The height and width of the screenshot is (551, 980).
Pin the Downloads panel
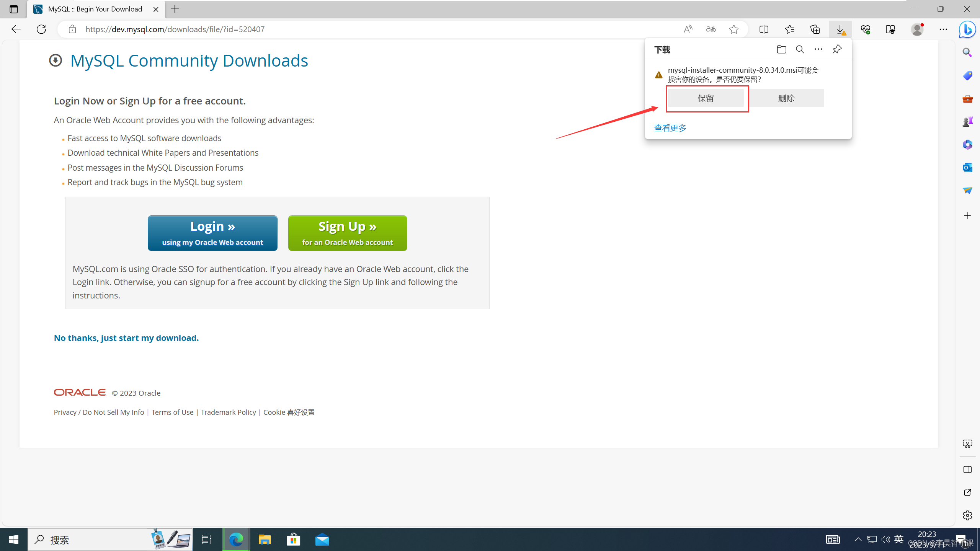coord(837,49)
